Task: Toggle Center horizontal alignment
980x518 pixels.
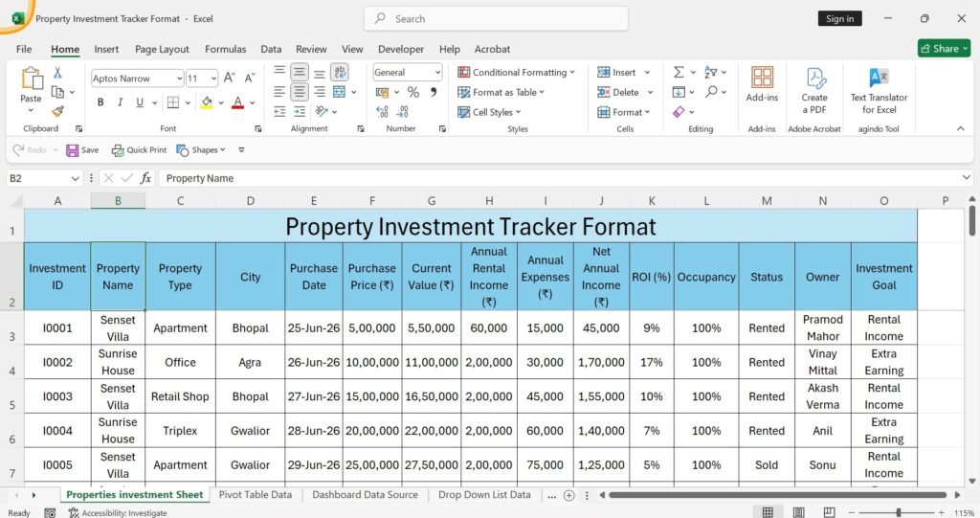Action: (x=300, y=92)
